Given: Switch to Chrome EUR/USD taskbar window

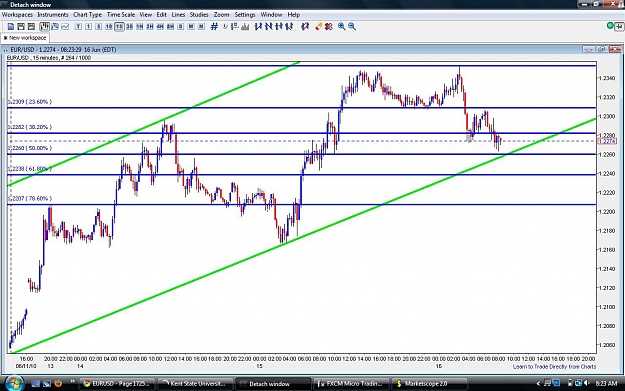Looking at the screenshot, I should point(117,384).
